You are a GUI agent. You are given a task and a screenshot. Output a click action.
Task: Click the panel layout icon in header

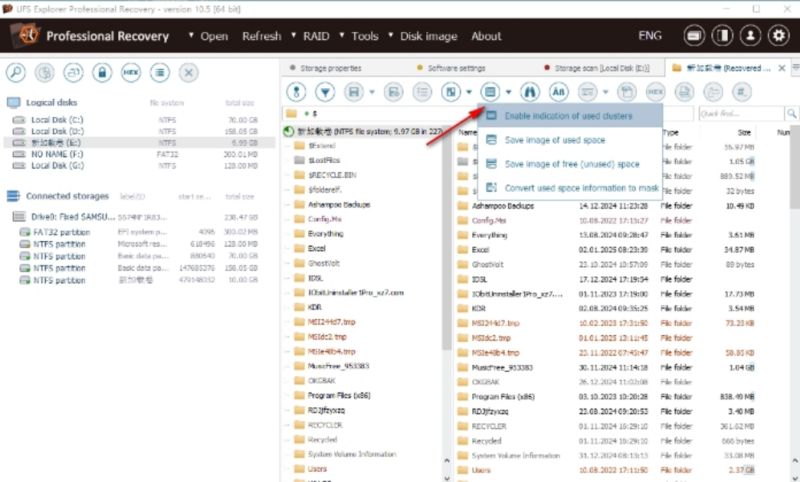tap(722, 36)
